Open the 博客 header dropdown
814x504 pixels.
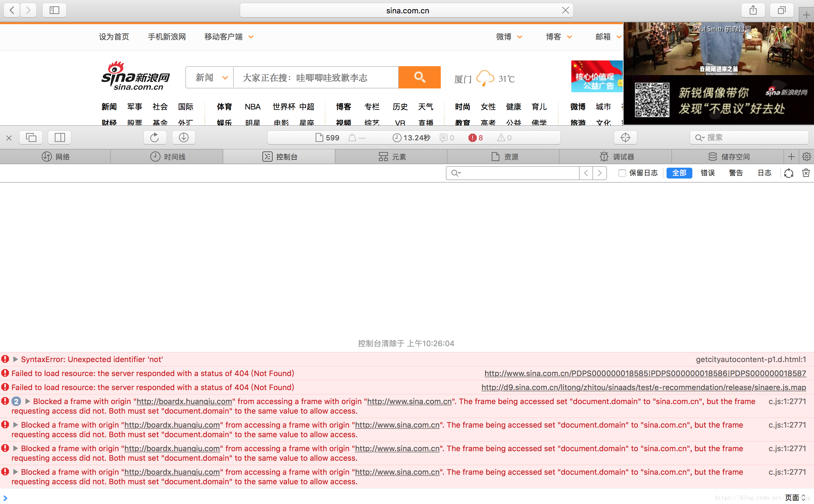559,37
